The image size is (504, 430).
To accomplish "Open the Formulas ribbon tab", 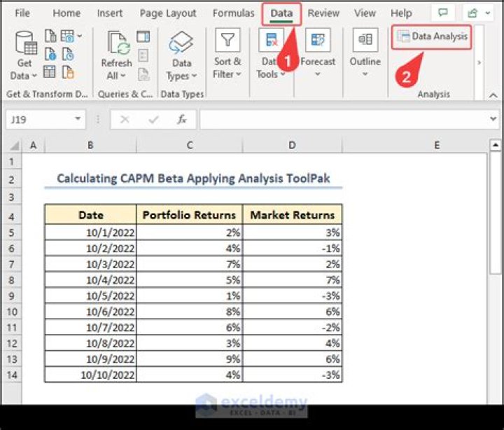I will (233, 13).
